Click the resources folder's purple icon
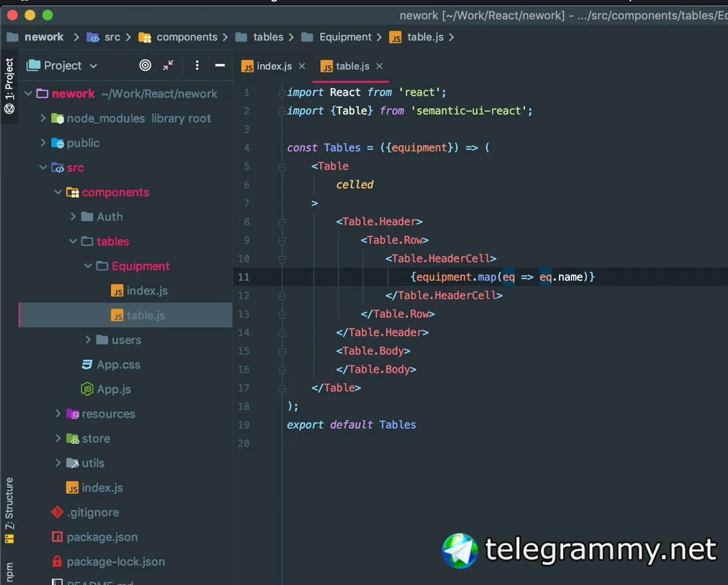 coord(73,414)
